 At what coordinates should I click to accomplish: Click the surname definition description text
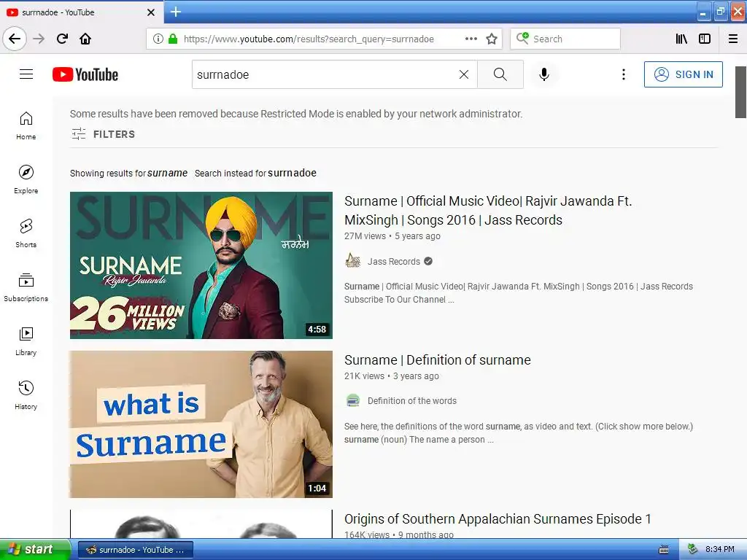click(519, 433)
